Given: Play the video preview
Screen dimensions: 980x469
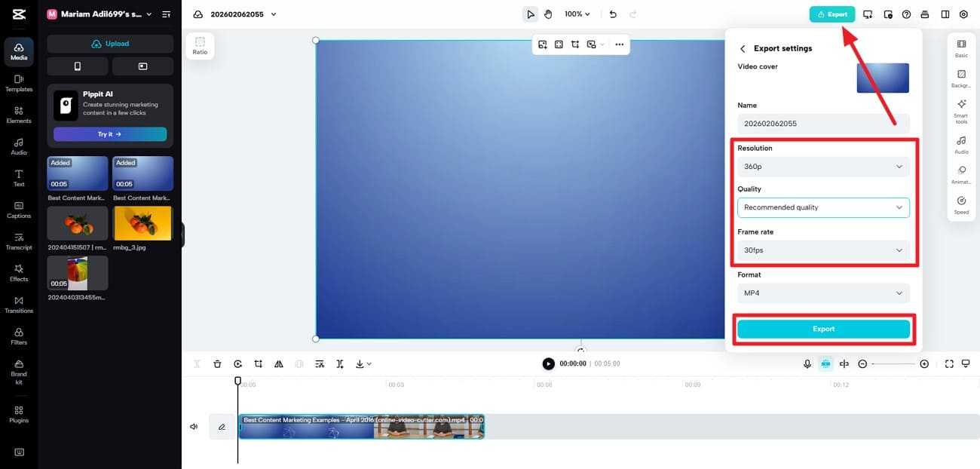Looking at the screenshot, I should pyautogui.click(x=548, y=363).
